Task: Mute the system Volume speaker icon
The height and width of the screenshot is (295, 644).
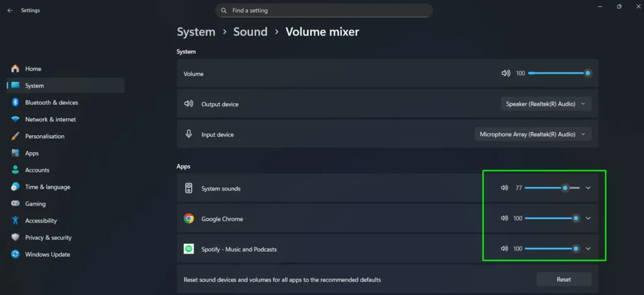Action: (x=506, y=73)
